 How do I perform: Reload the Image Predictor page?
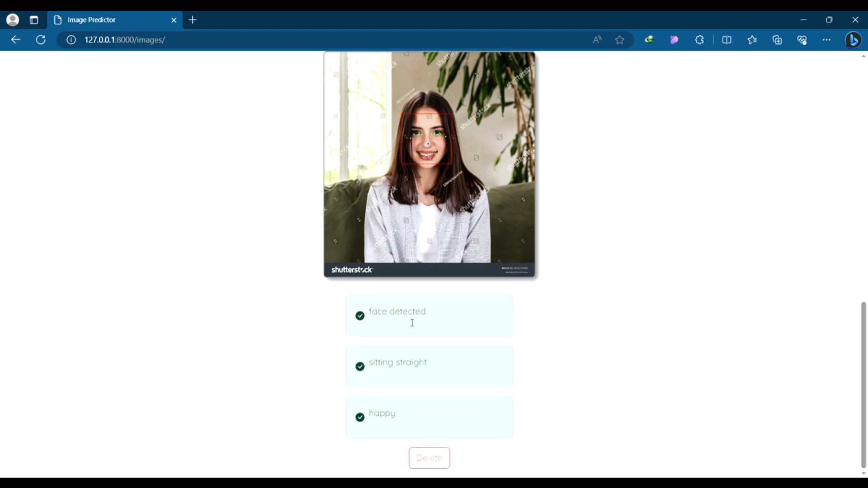(41, 40)
